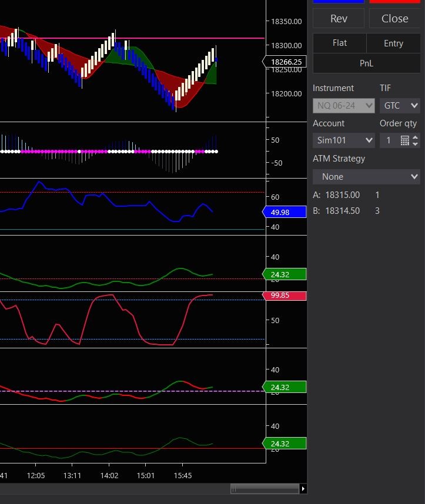Click the 12:05 time axis label
Image resolution: width=425 pixels, height=504 pixels.
(36, 475)
